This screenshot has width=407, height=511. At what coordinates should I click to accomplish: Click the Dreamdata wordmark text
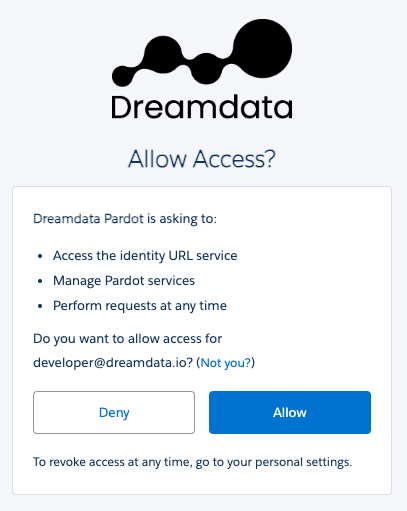coord(202,107)
